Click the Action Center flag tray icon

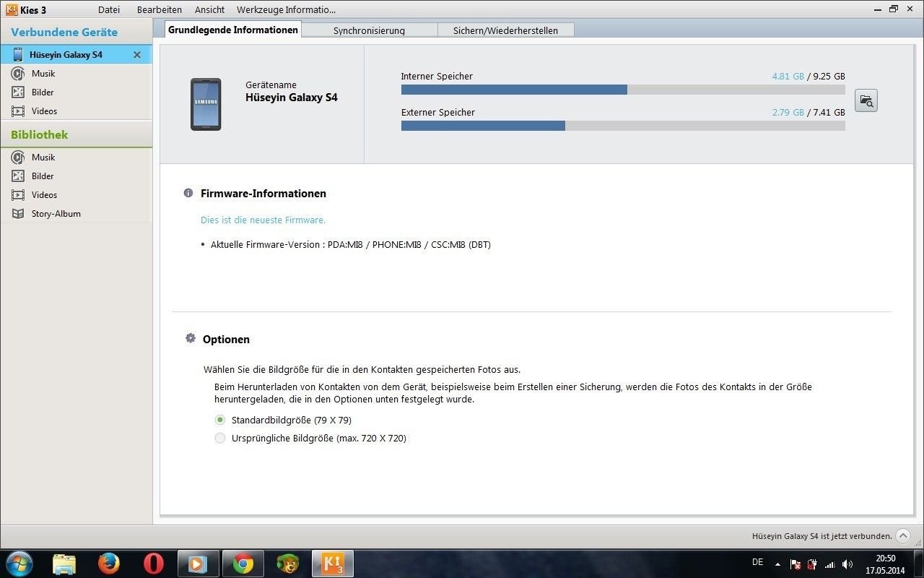(x=796, y=564)
